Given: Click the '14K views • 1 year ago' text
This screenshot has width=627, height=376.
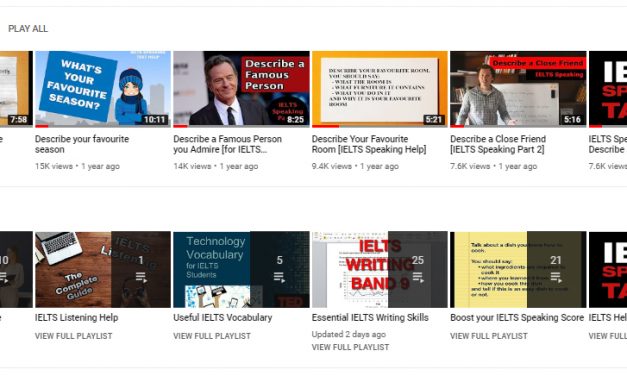Looking at the screenshot, I should (216, 166).
